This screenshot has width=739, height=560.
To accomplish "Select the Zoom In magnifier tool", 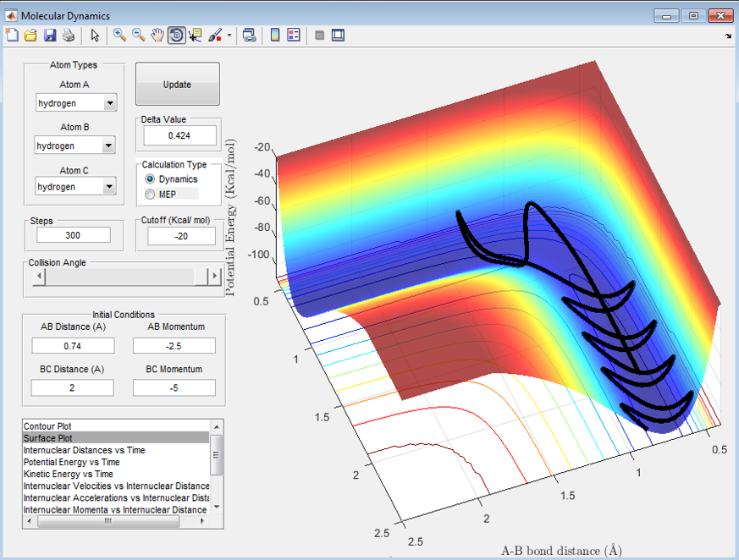I will (119, 36).
